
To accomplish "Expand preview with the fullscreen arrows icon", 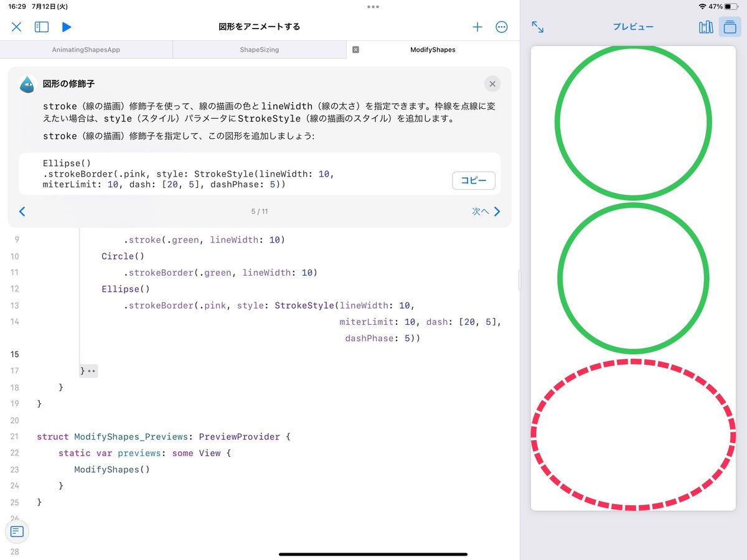I will point(538,27).
